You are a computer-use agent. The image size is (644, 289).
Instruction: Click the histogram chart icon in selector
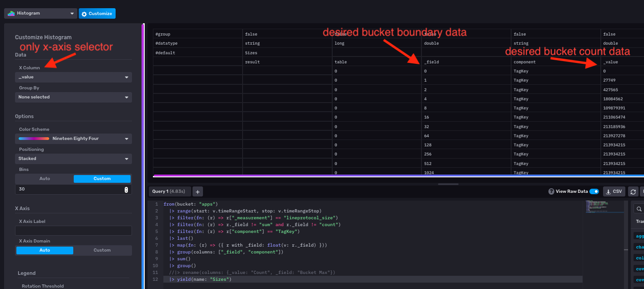pos(11,14)
